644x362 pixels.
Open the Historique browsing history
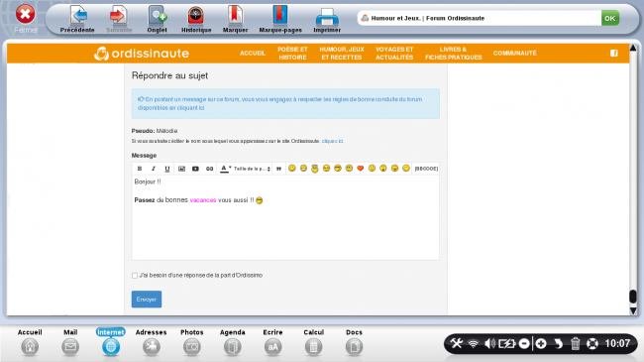click(196, 19)
